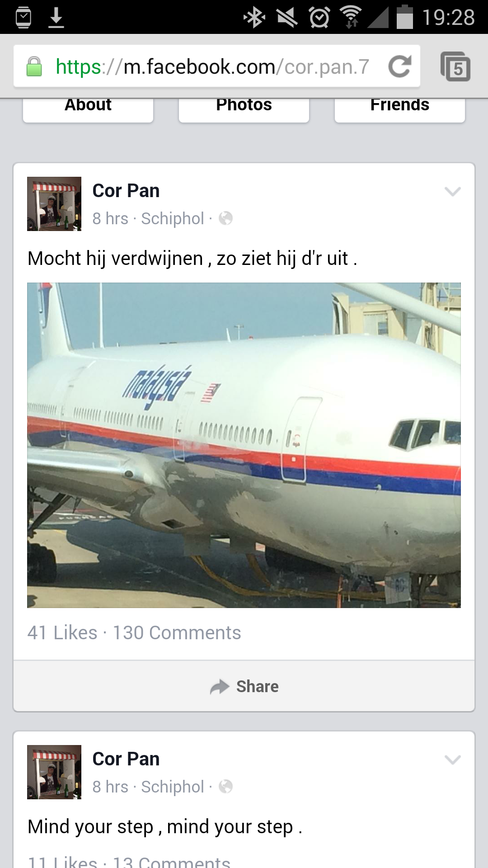This screenshot has width=488, height=868.
Task: Open the 130 Comments link
Action: [177, 632]
